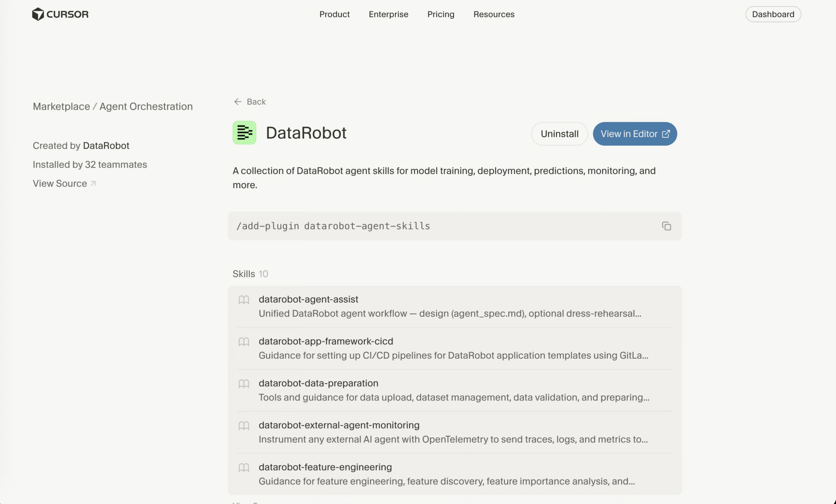Open the datarobot-feature-engineering skill
Viewport: 836px width, 504px height.
click(x=455, y=474)
